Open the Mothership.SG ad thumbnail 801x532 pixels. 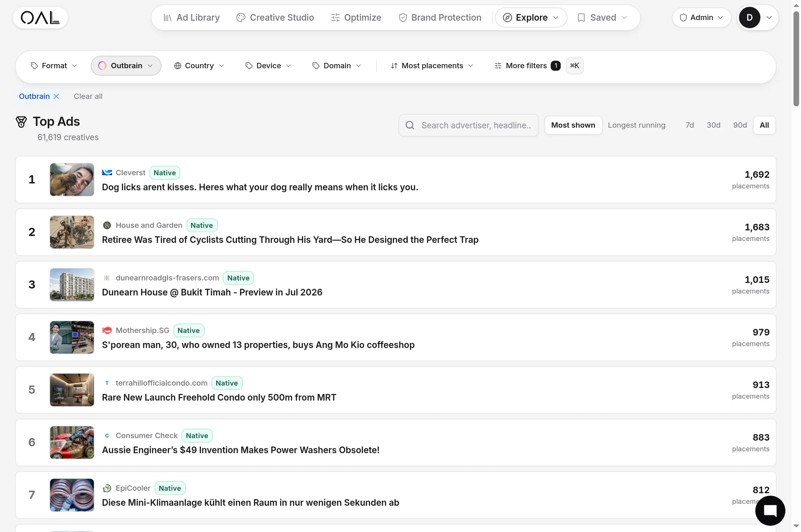(x=72, y=337)
